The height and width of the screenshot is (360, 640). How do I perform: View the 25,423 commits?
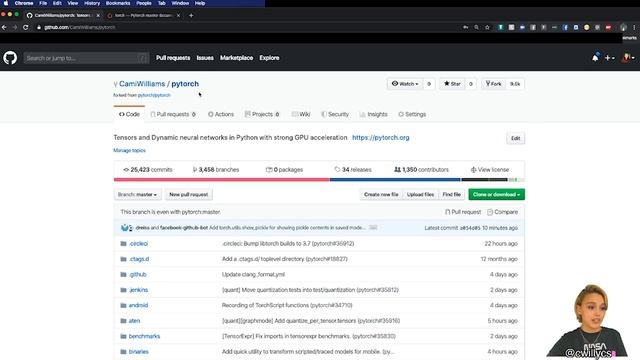click(148, 170)
